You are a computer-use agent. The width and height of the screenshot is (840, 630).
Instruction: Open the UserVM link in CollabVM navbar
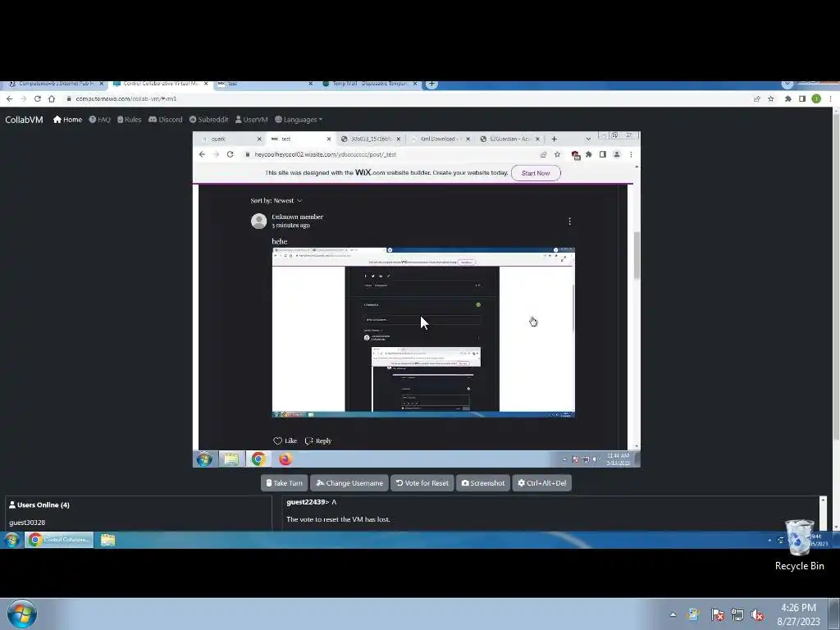(251, 120)
